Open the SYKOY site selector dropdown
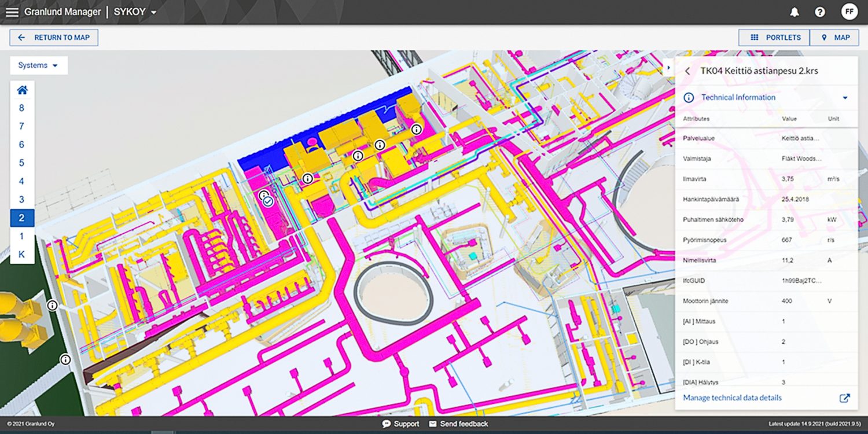868x434 pixels. coord(135,12)
